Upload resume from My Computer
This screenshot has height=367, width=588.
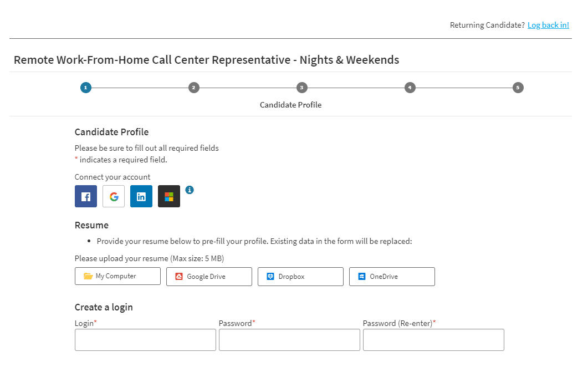(117, 276)
